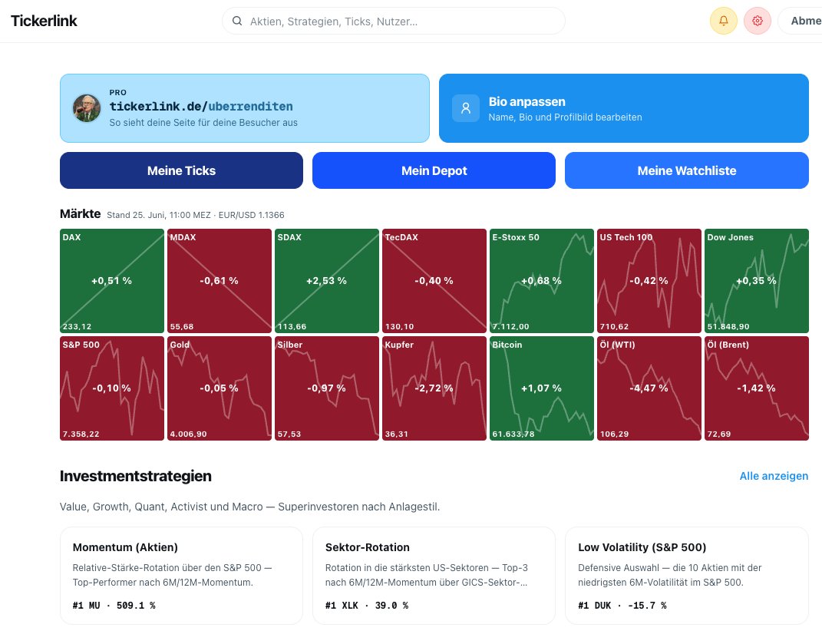The height and width of the screenshot is (644, 822).
Task: Focus the Aktien, Strategien search field
Action: click(394, 21)
